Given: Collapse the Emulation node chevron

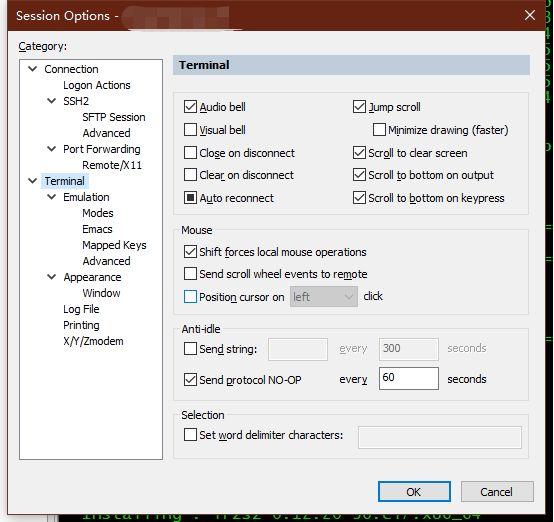Looking at the screenshot, I should (52, 197).
